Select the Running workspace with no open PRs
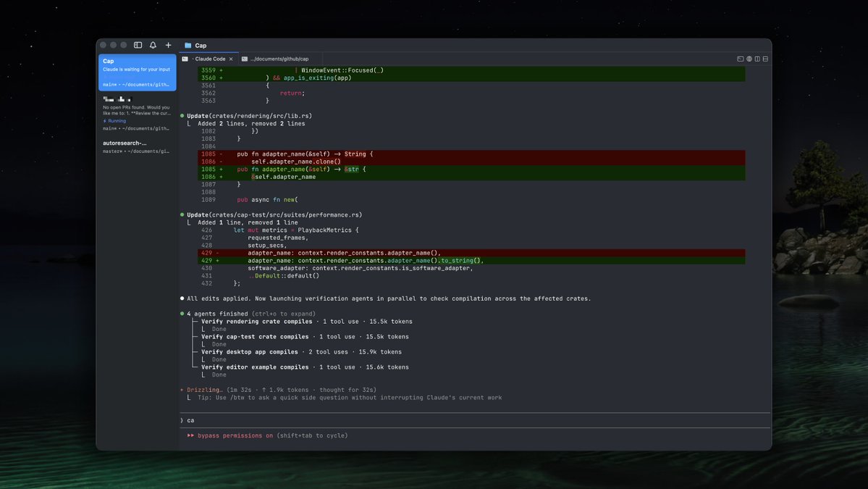Image resolution: width=868 pixels, height=489 pixels. tap(138, 114)
